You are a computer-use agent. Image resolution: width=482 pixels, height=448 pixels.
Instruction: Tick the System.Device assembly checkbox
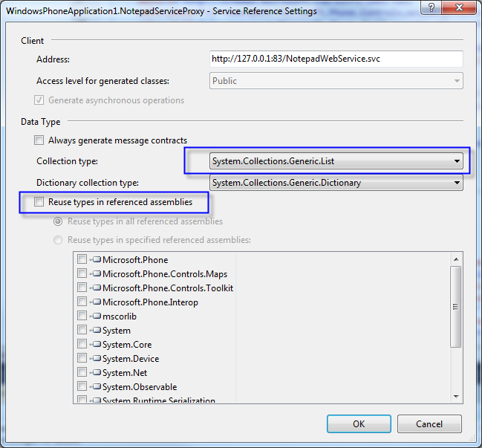pyautogui.click(x=82, y=359)
